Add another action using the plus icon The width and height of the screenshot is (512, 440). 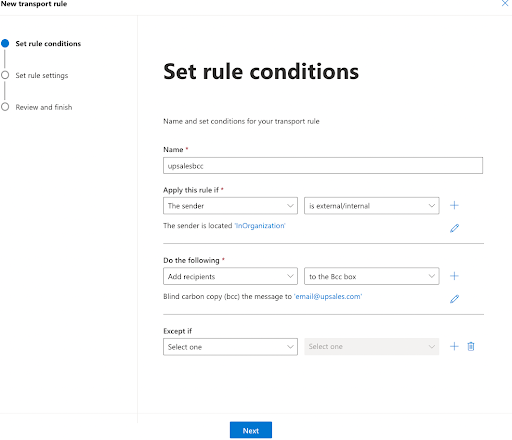click(x=454, y=276)
